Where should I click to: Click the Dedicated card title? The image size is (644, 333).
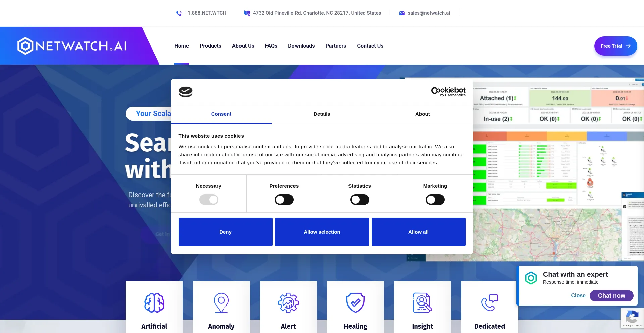coord(489,326)
